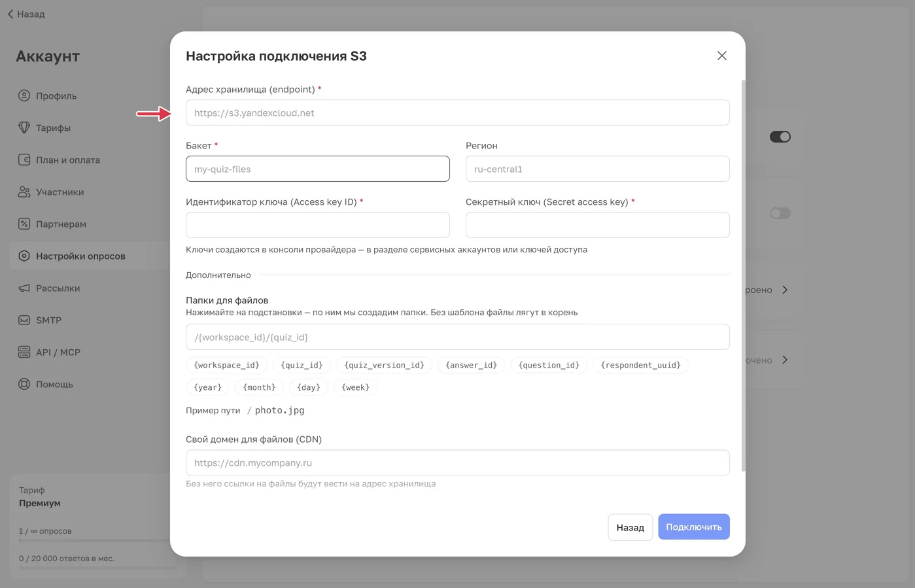The height and width of the screenshot is (588, 915).
Task: Click the Помощь lifebuoy icon
Action: point(24,384)
